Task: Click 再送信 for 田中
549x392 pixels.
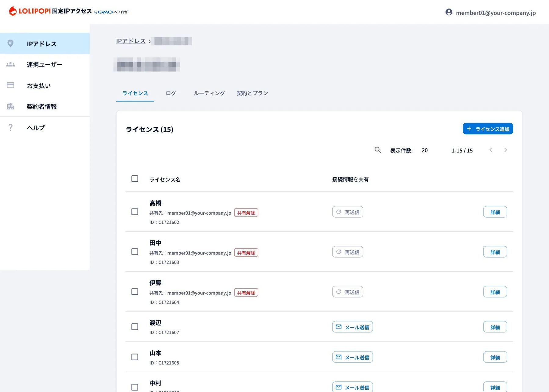Action: (x=348, y=252)
